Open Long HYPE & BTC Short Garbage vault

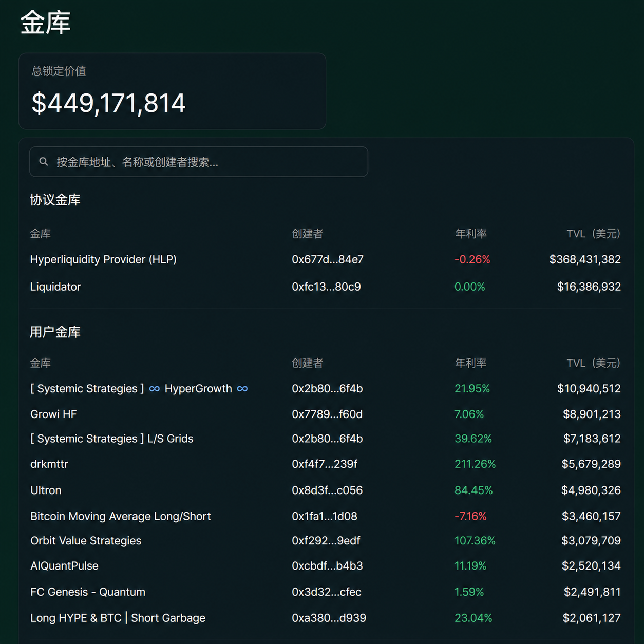[118, 618]
